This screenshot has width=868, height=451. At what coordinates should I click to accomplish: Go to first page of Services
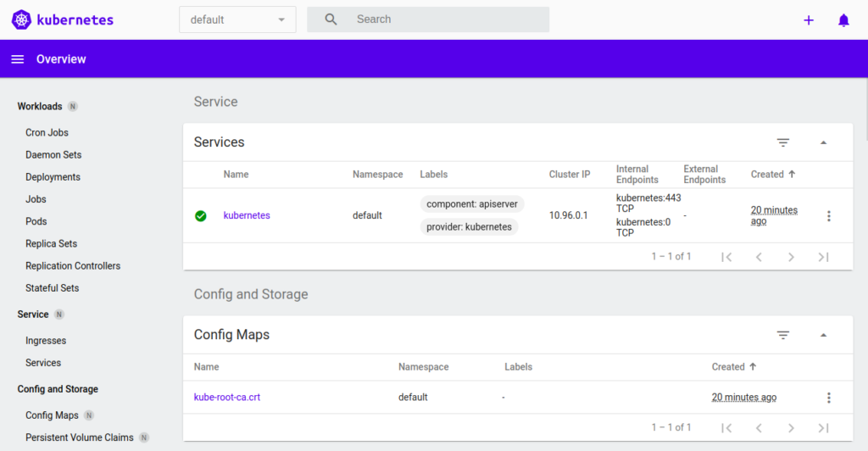(x=726, y=257)
